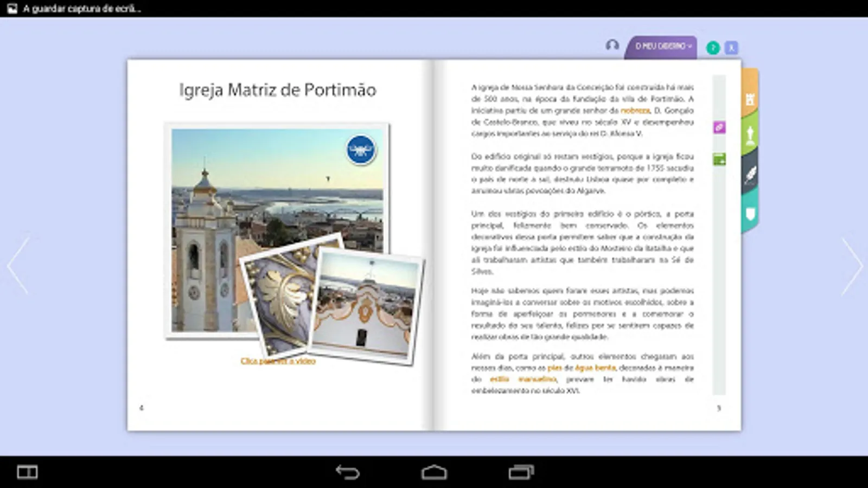Image resolution: width=868 pixels, height=488 pixels.
Task: Tap the 'A guardar captura de ecrã...' notification text
Action: 82,9
